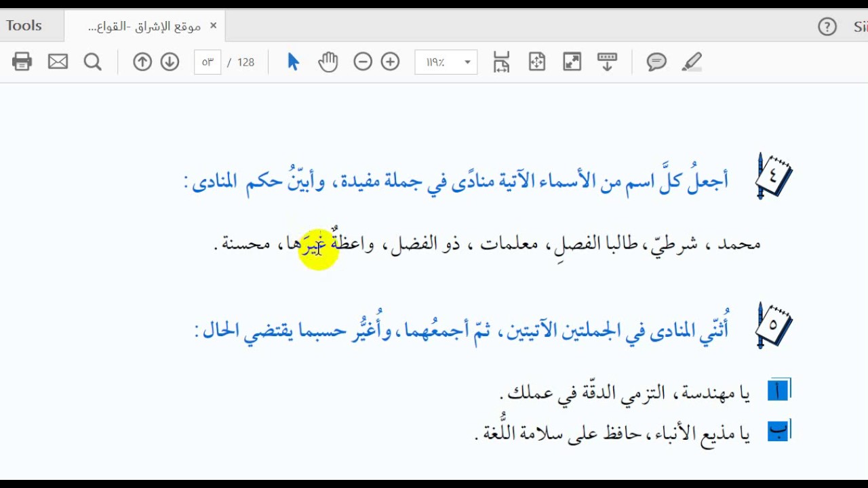Select the arrow Selection tool
Image resolution: width=868 pixels, height=488 pixels.
click(x=293, y=62)
